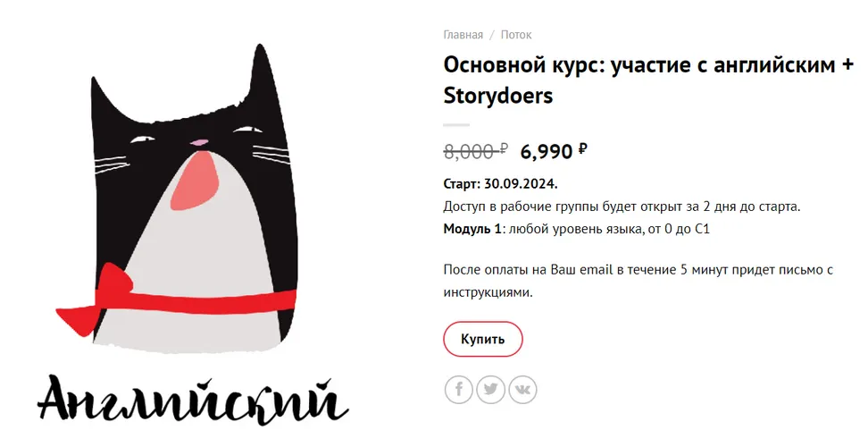
Task: Click the Старт: 30.09.2024 date text
Action: (500, 184)
